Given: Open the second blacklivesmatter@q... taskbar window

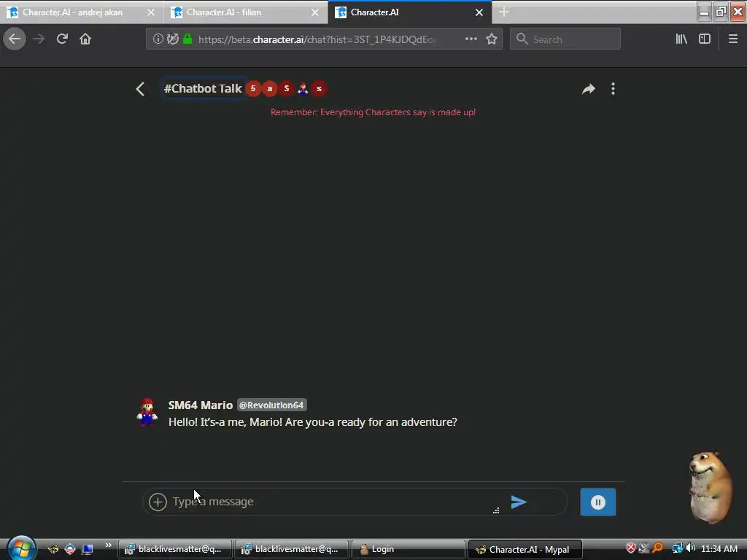Looking at the screenshot, I should point(291,550).
